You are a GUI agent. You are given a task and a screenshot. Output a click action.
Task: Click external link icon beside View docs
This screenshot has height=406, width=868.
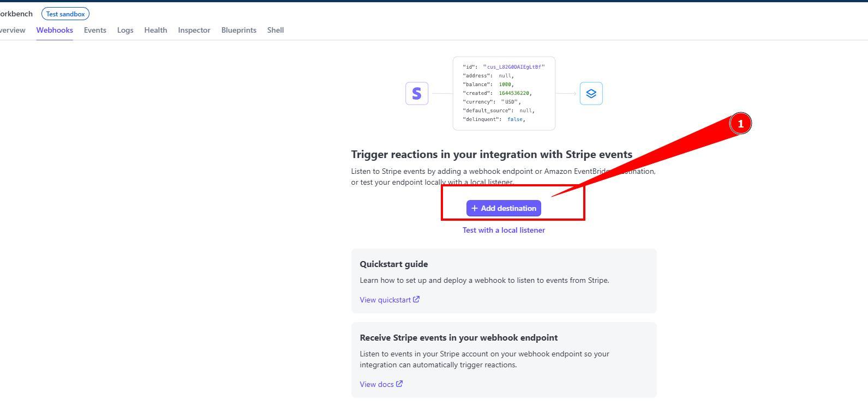(399, 384)
